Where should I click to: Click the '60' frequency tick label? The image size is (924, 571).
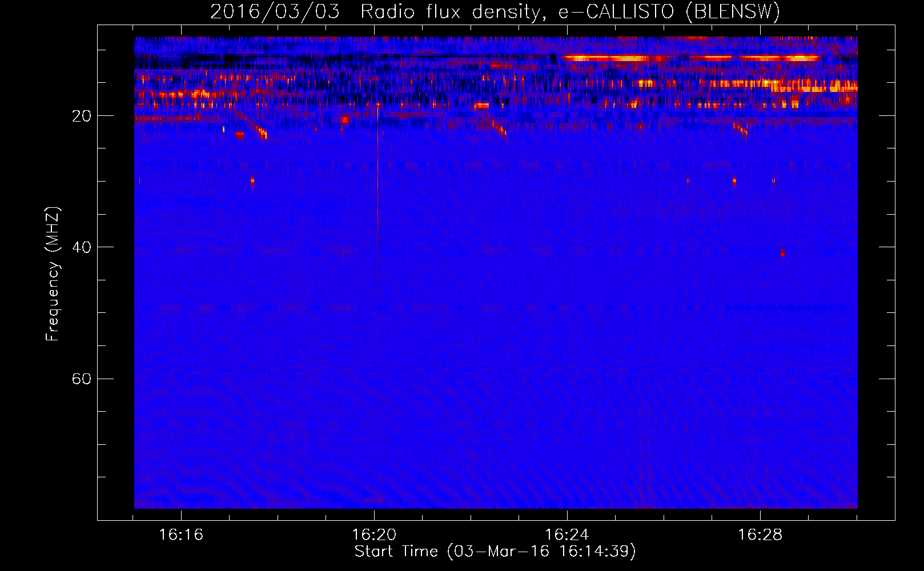tap(82, 379)
